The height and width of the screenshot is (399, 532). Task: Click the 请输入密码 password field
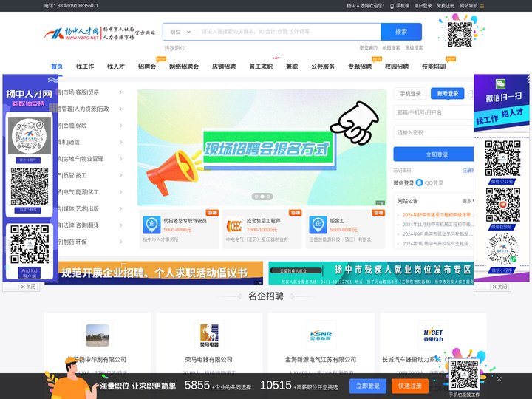434,133
